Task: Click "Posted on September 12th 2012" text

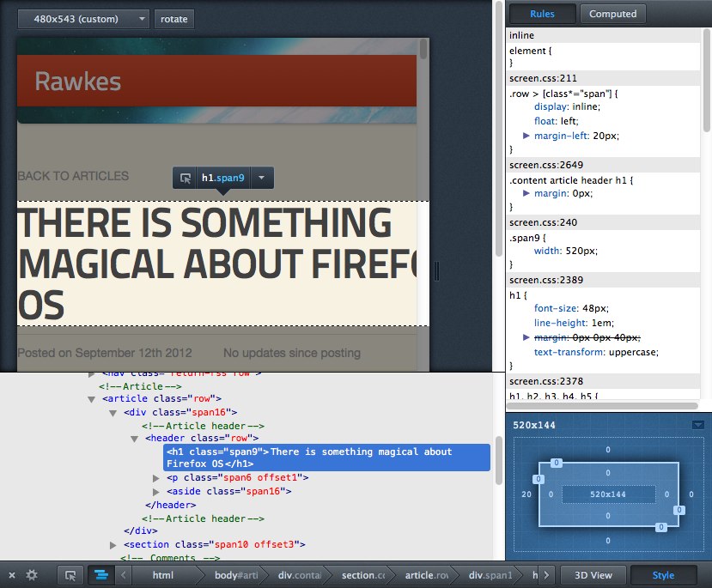Action: (x=105, y=353)
